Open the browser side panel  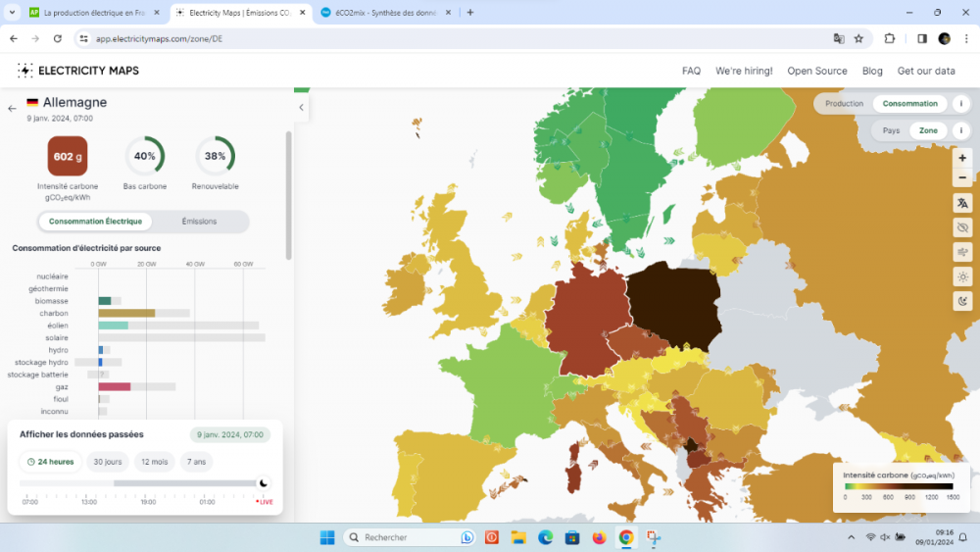click(x=922, y=39)
